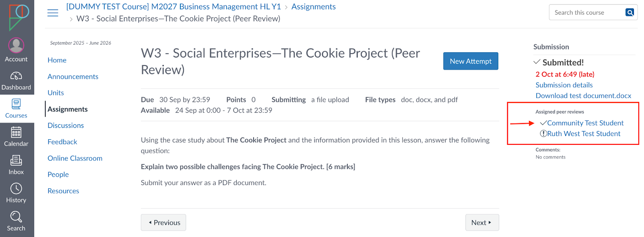Screen dimensions: 644x237
Task: Open the Units course menu item
Action: (x=56, y=93)
